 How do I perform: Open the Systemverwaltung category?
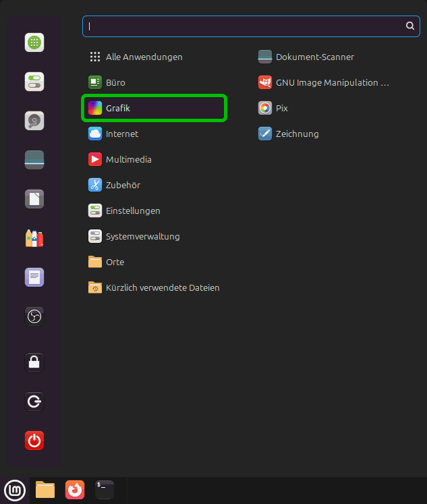142,236
